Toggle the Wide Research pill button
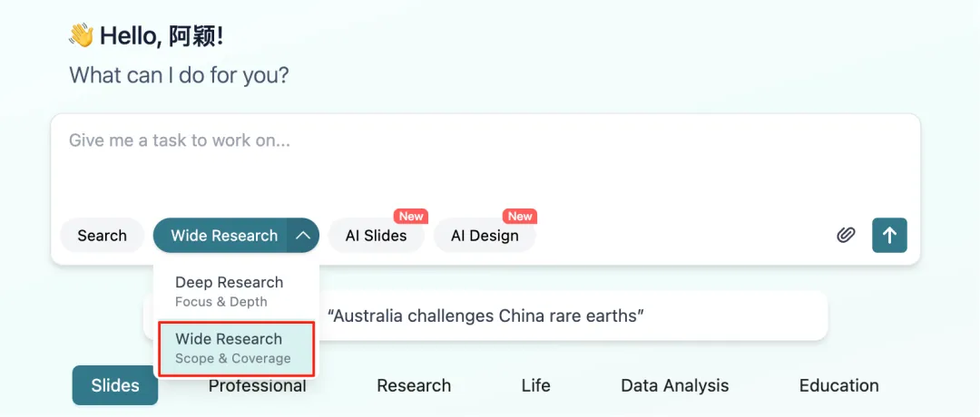Screen dimensions: 980x417 tap(223, 236)
